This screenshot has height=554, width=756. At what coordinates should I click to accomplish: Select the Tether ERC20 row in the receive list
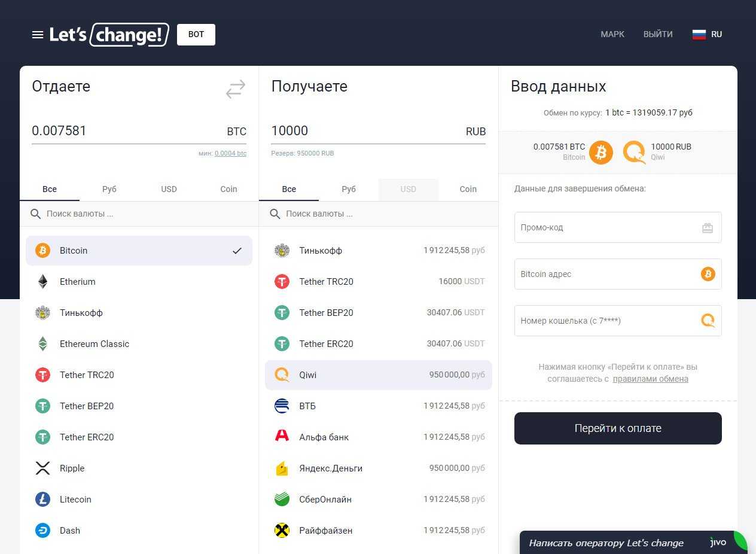click(379, 344)
